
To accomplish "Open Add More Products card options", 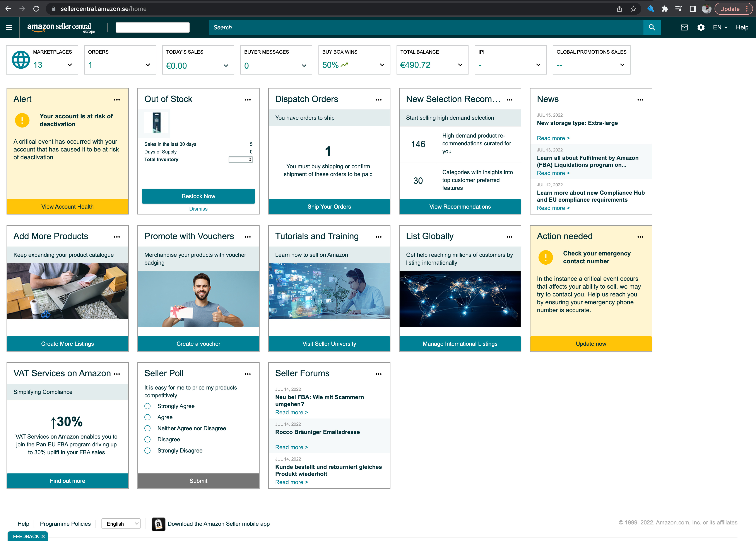I will coord(117,237).
